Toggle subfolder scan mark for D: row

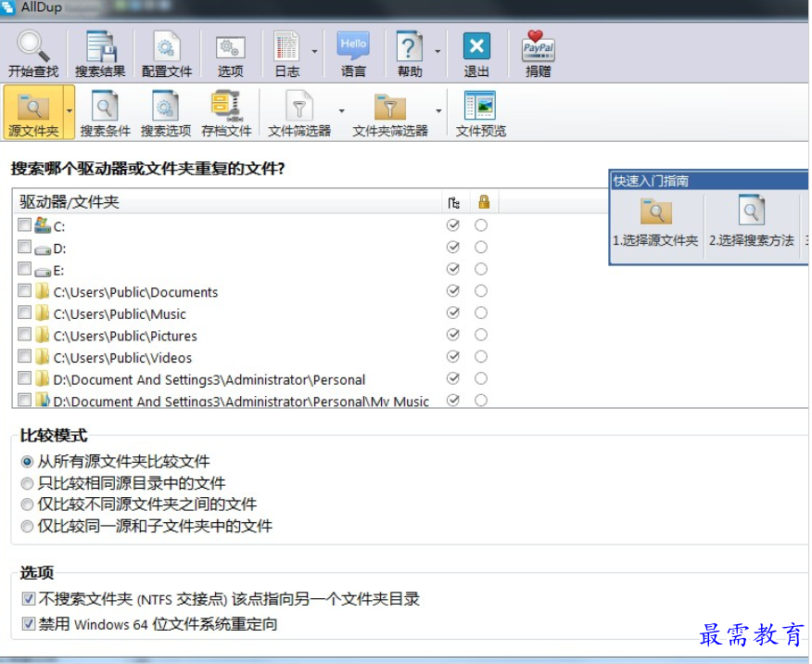[x=453, y=247]
